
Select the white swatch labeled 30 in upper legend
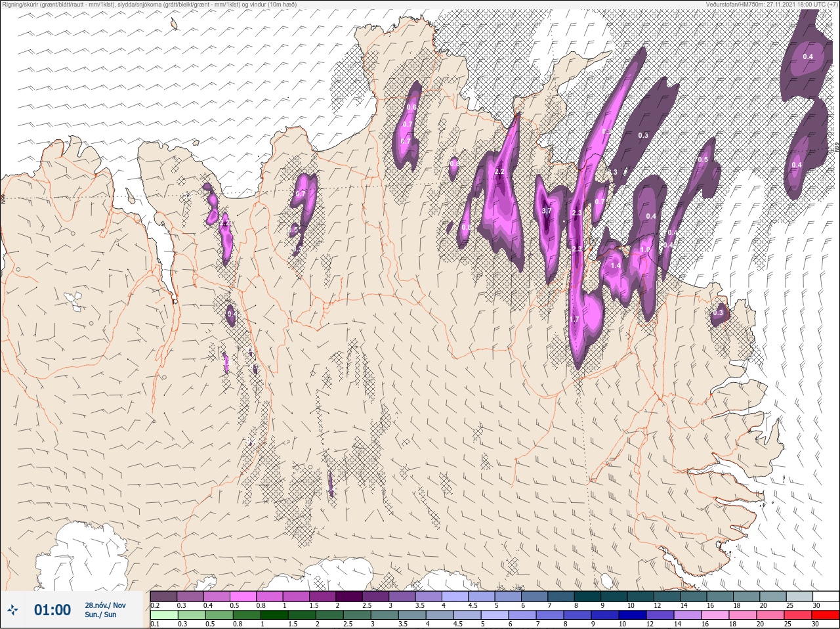tap(825, 596)
